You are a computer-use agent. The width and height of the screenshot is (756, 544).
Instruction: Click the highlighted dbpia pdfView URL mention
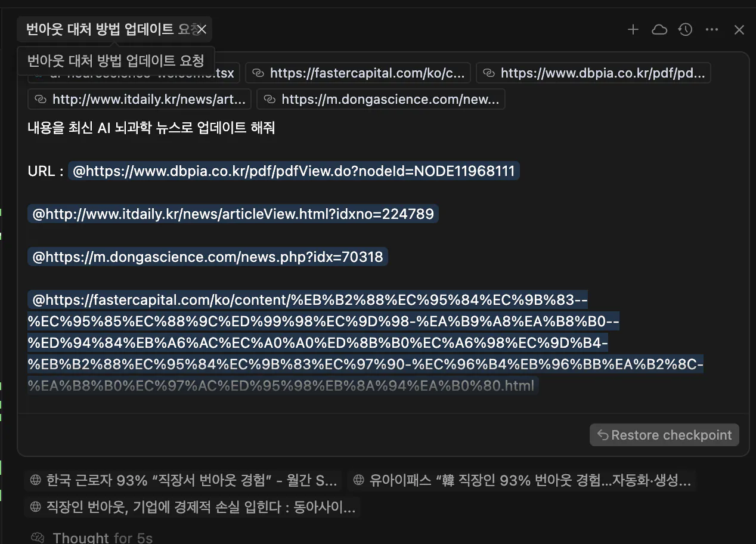(295, 171)
